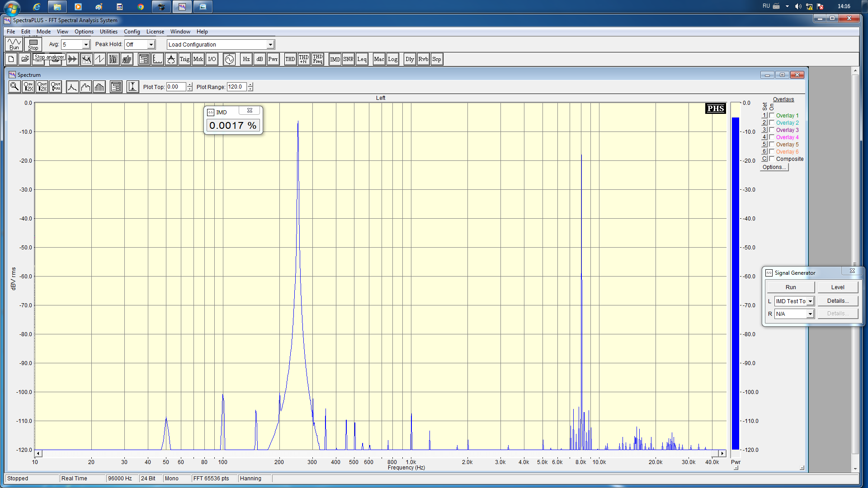Open the Utilities menu
The width and height of the screenshot is (868, 488).
(x=108, y=32)
